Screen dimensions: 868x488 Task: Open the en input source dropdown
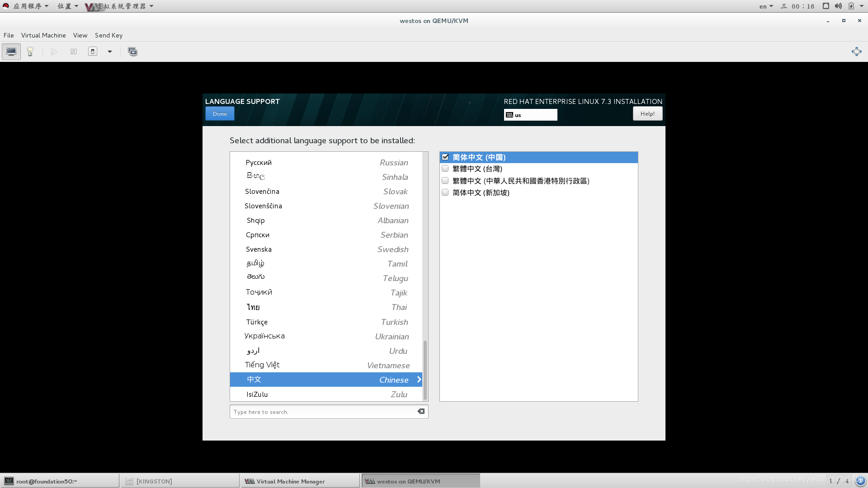tap(766, 6)
